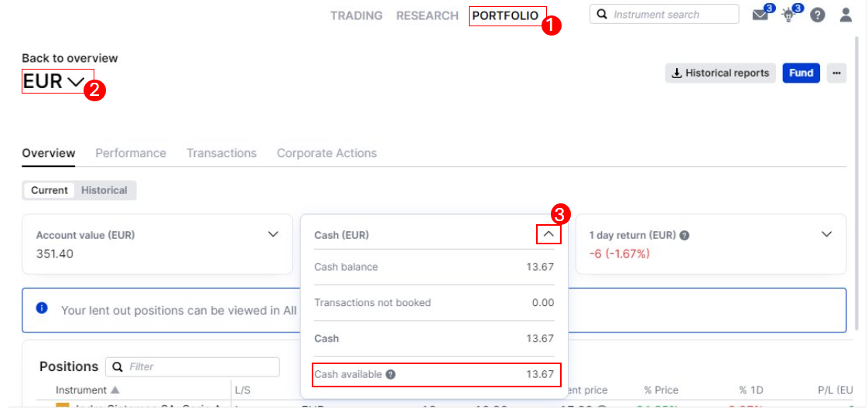The height and width of the screenshot is (419, 868).
Task: Expand the Account value card chevron
Action: pos(273,234)
